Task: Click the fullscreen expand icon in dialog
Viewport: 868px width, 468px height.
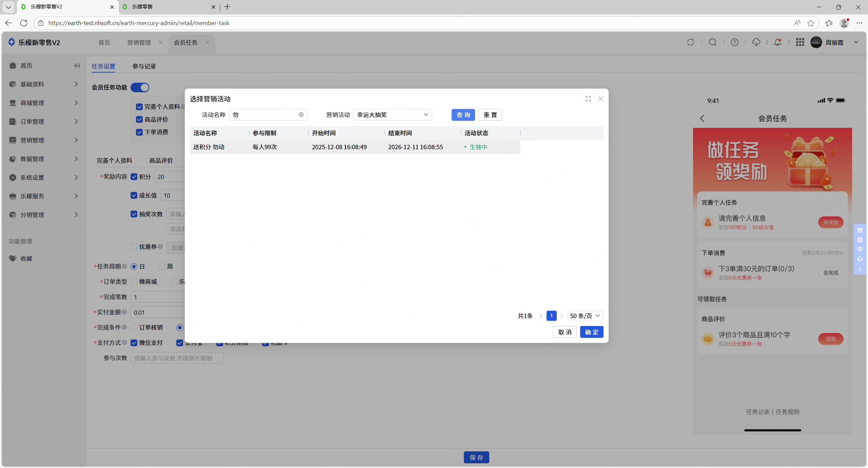Action: (588, 99)
